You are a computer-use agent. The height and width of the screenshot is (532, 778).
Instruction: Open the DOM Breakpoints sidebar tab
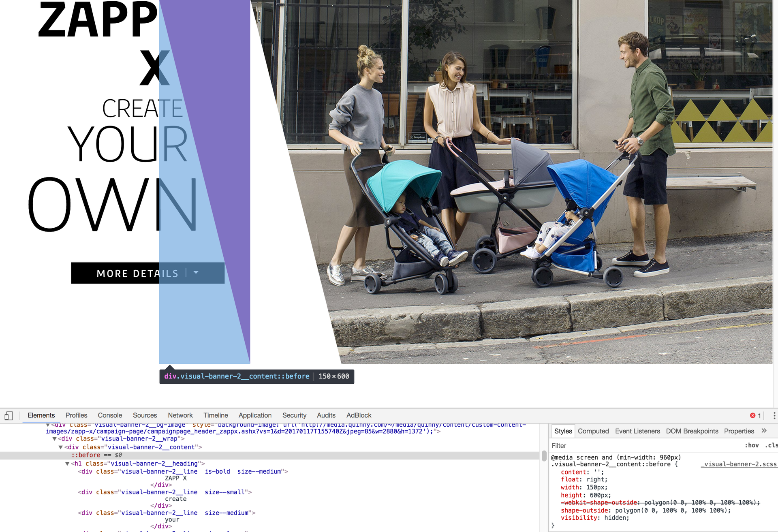(x=692, y=431)
